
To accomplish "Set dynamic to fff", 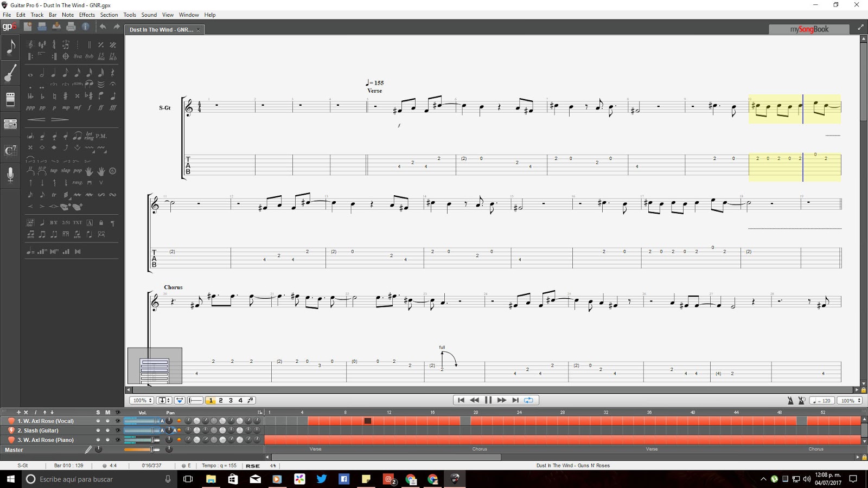I will tap(113, 108).
